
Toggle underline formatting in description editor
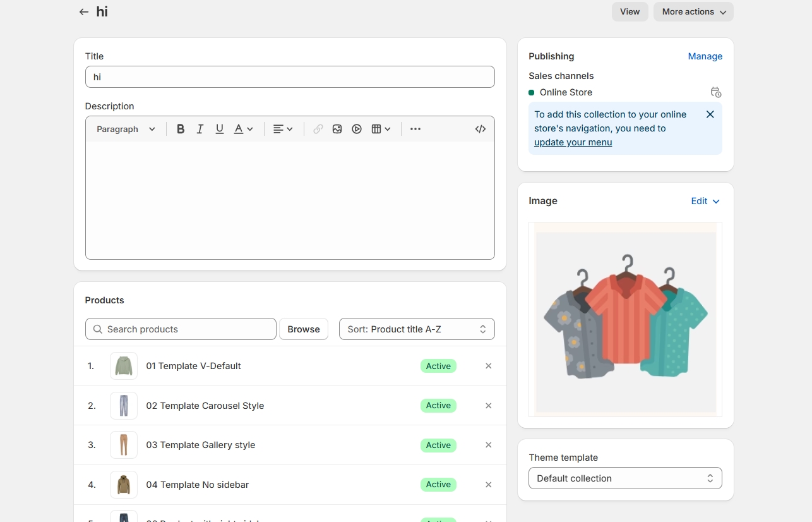220,129
